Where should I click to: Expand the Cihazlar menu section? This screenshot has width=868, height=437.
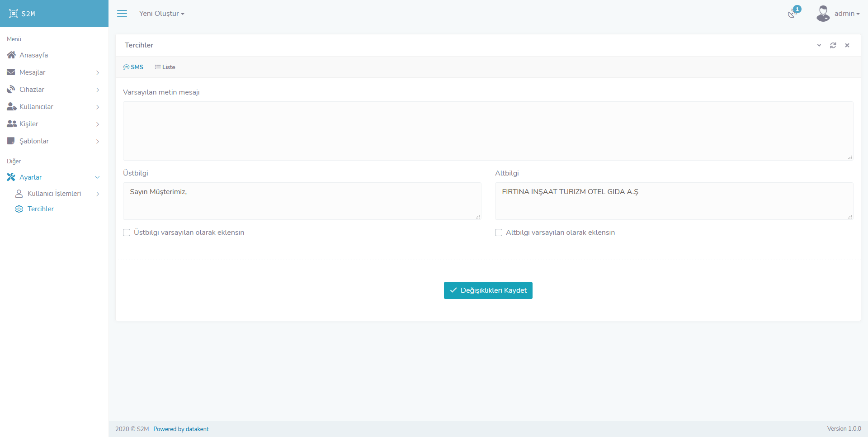[53, 90]
